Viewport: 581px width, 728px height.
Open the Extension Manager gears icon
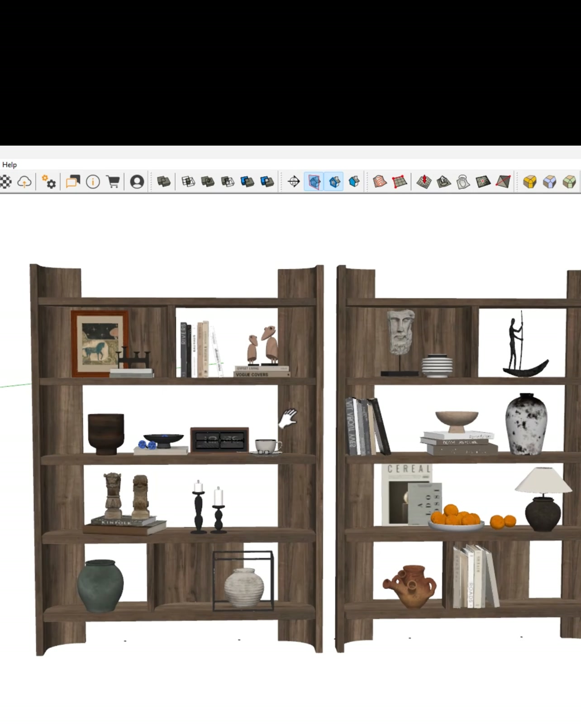pos(48,182)
